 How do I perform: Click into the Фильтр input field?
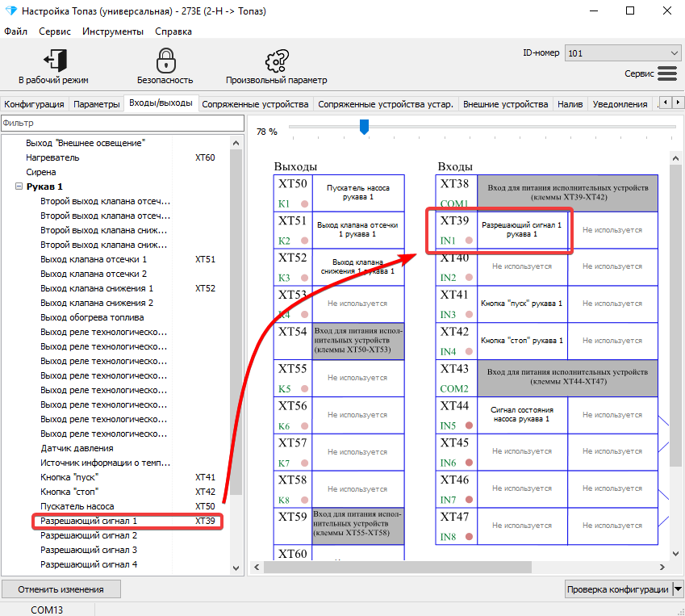pos(123,123)
